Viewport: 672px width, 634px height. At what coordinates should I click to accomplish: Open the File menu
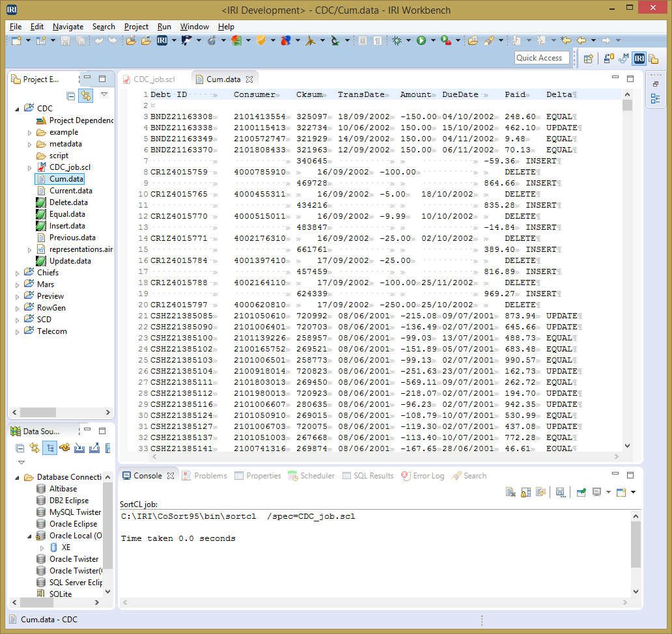16,27
